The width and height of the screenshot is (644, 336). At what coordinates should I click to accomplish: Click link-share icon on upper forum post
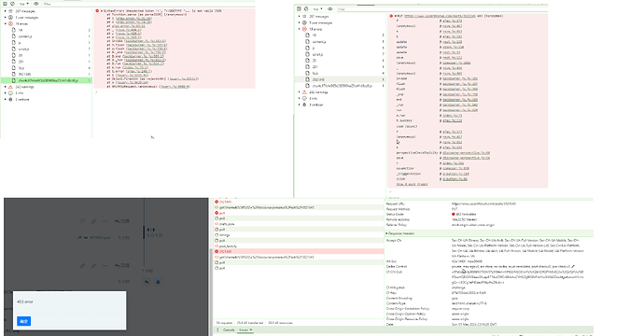pos(93,221)
